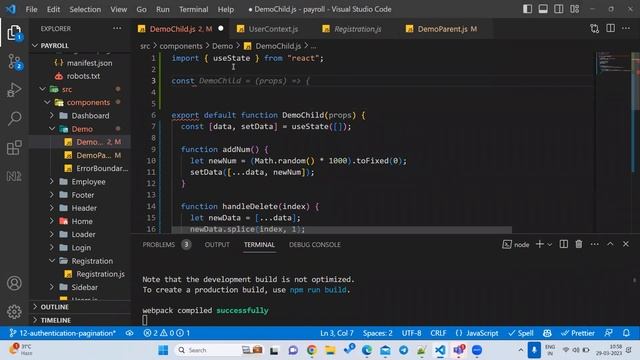Open the Selection menu
Image resolution: width=640 pixels, height=360 pixels.
[x=85, y=9]
